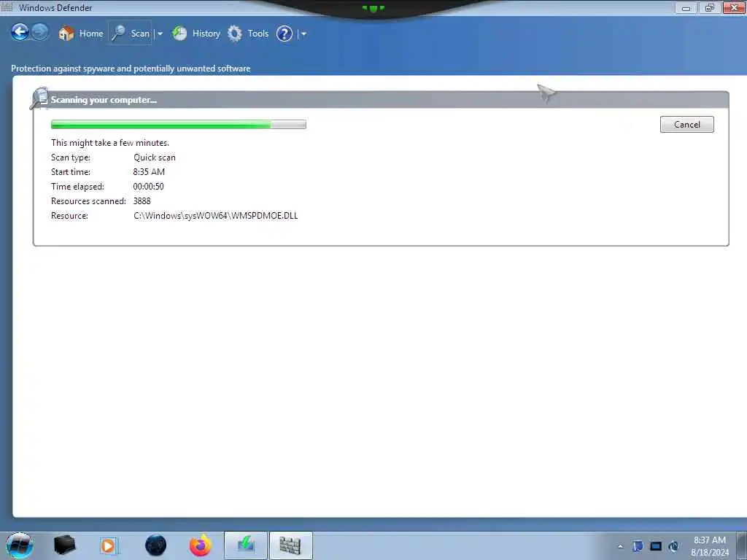
Task: Click the Windows Defender brick wall taskbar icon
Action: click(290, 545)
